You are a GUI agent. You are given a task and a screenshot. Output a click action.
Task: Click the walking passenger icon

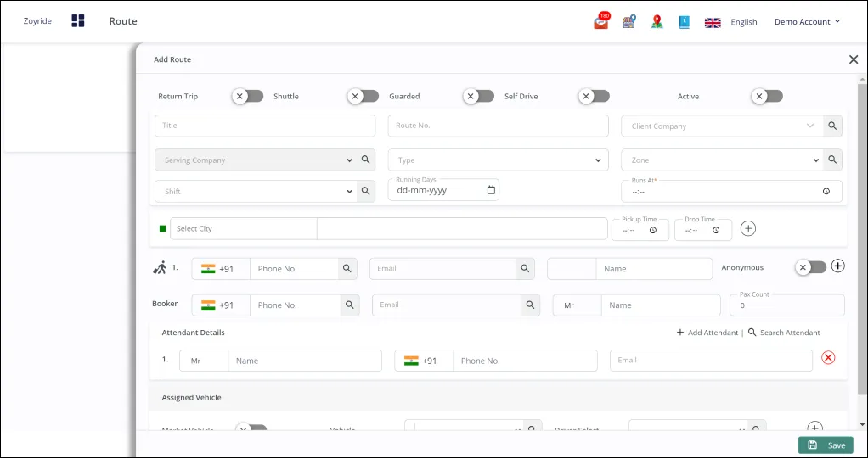pos(160,268)
